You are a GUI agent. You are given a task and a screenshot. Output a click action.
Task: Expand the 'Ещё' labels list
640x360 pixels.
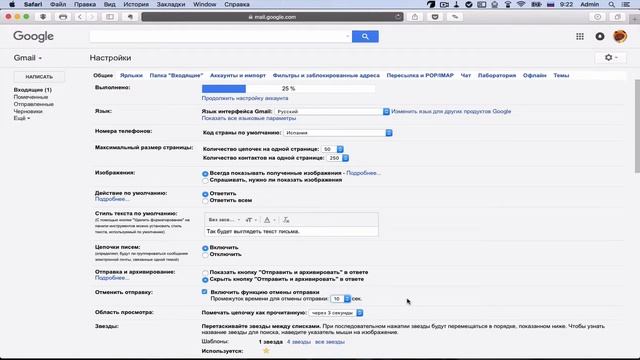point(22,118)
